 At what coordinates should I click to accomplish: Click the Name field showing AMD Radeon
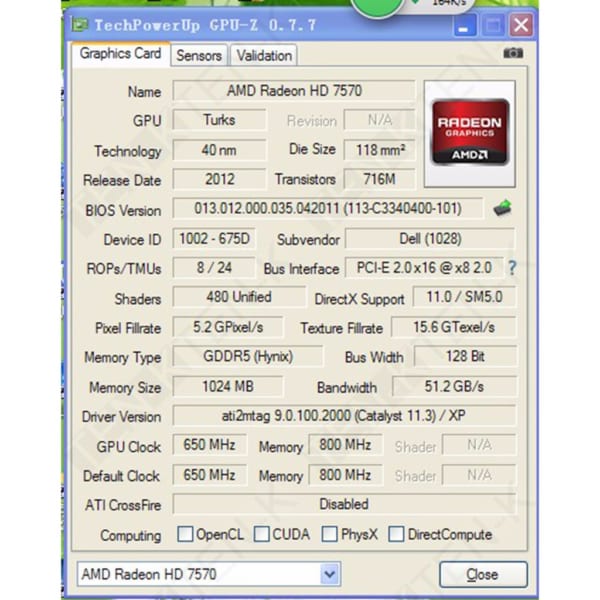coord(294,91)
